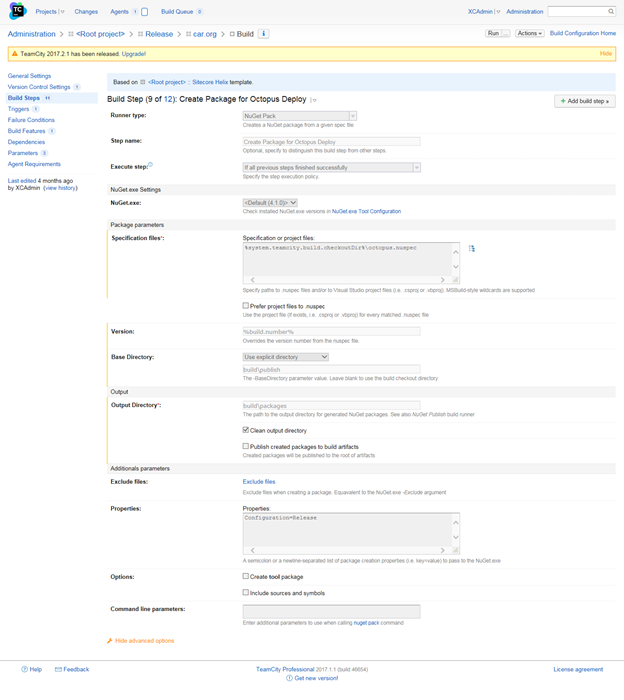The width and height of the screenshot is (624, 700).
Task: Open the Base Directory mode dropdown
Action: click(286, 357)
